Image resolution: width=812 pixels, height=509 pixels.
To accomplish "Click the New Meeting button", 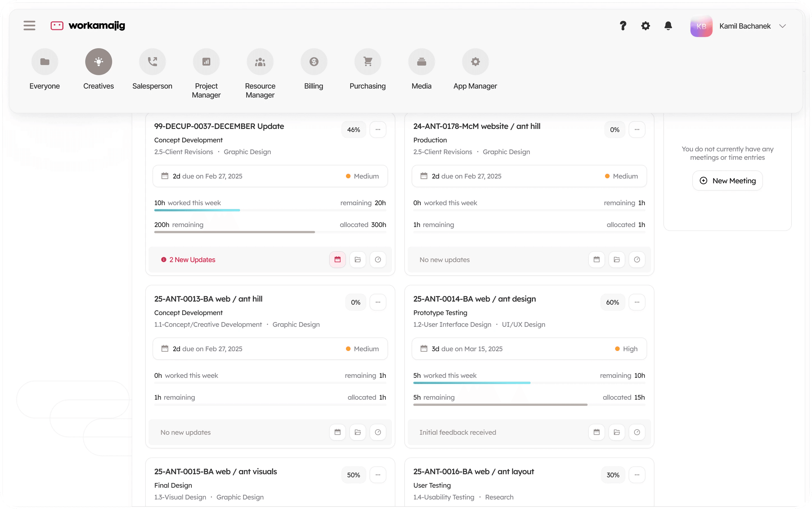I will pos(728,181).
